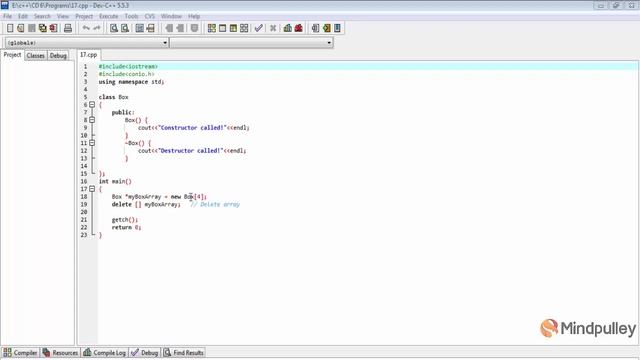The height and width of the screenshot is (360, 640).
Task: Click the Redo arrow icon
Action: pos(97,28)
